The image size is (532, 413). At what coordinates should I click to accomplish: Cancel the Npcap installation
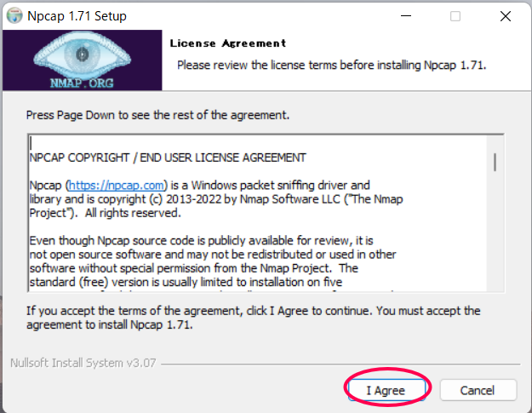click(x=477, y=390)
